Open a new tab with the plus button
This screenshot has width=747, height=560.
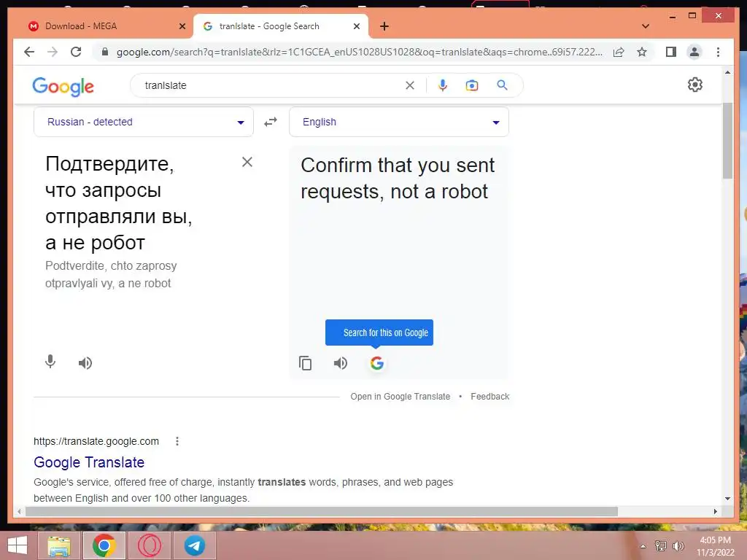[x=384, y=26]
